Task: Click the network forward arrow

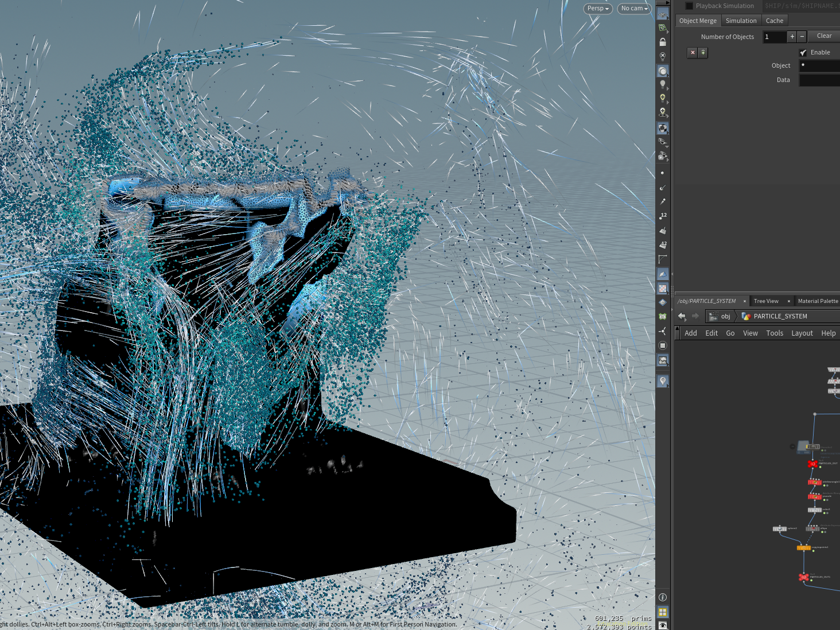Action: (695, 316)
